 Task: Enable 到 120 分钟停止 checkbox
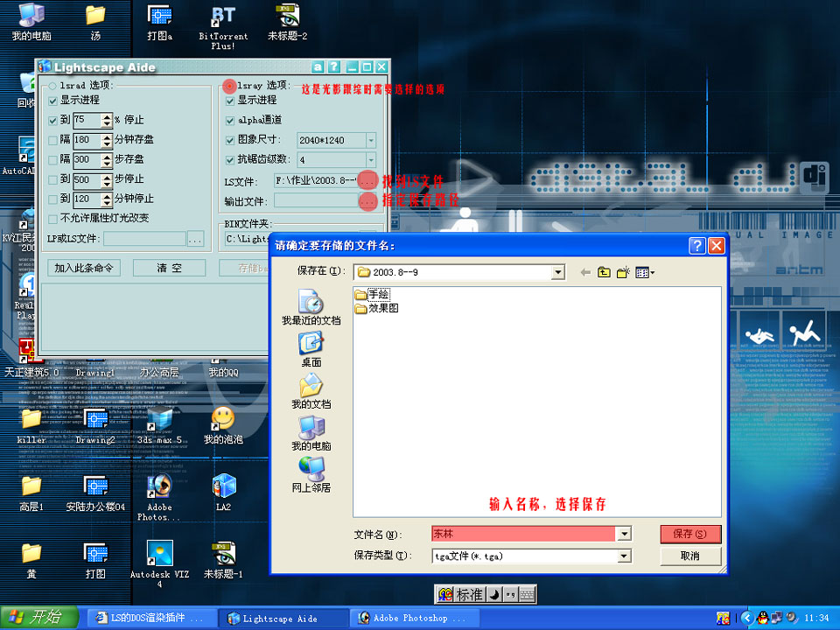52,199
